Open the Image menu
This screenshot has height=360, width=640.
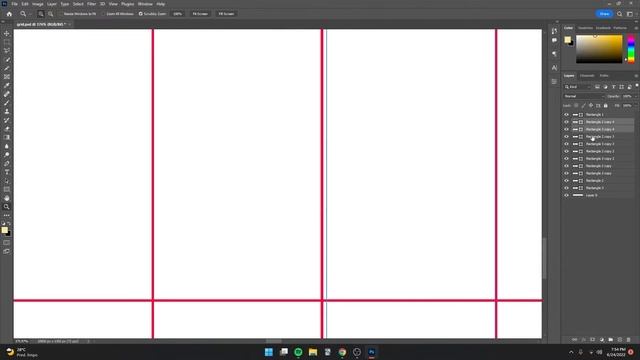[38, 4]
